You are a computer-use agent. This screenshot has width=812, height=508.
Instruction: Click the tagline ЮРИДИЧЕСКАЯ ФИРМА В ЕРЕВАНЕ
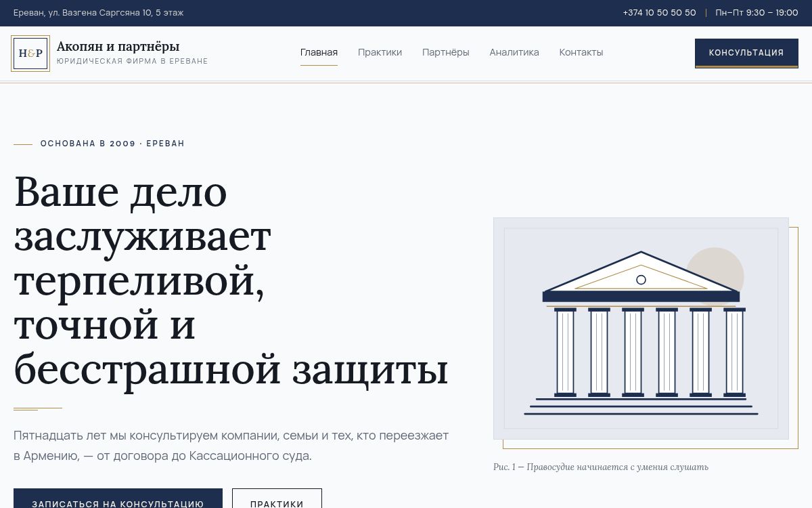132,61
